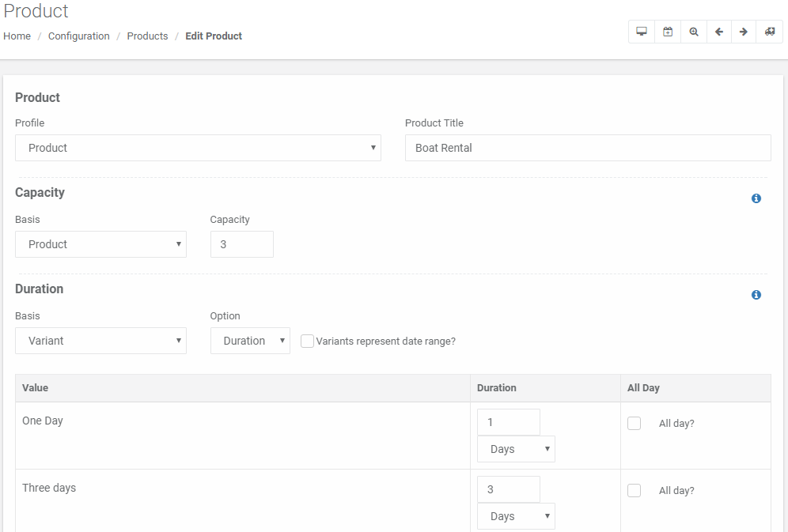Click the magnifier zoom icon
Screen dimensions: 788x532
(694, 32)
